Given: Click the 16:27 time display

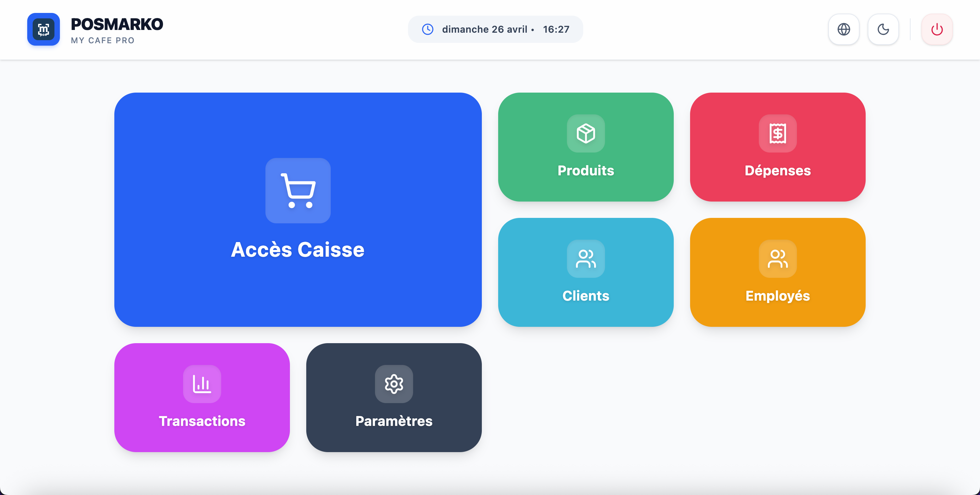Looking at the screenshot, I should (556, 29).
